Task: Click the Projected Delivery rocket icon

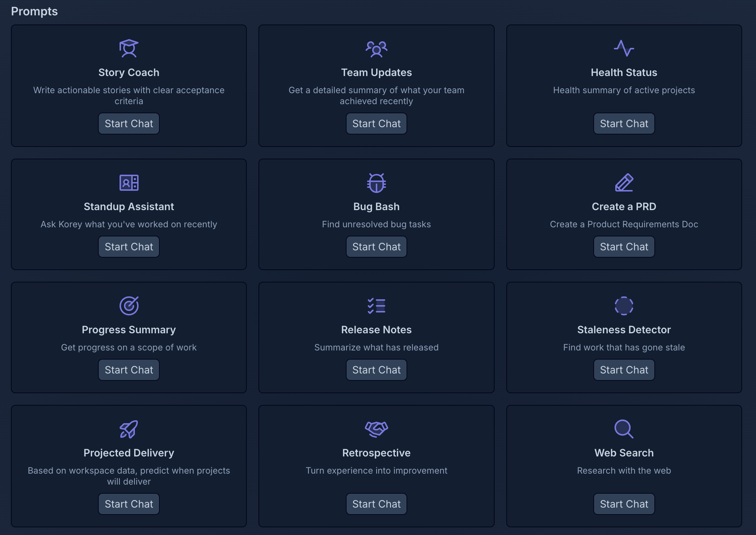Action: tap(129, 429)
